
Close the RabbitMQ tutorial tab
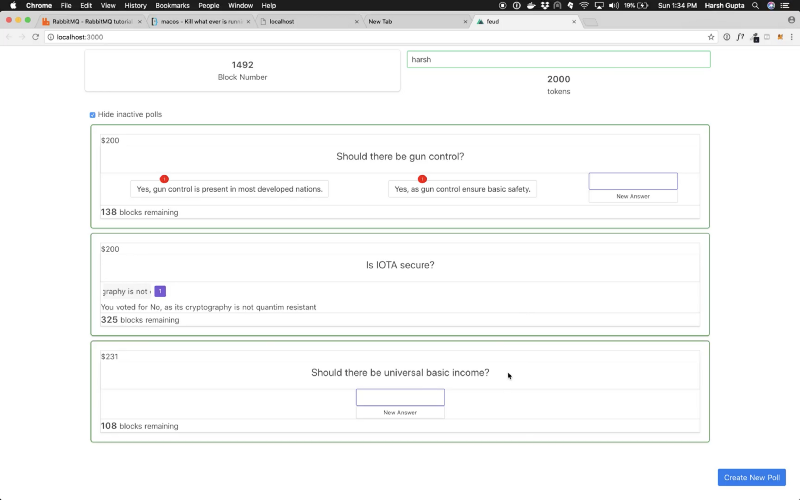140,21
